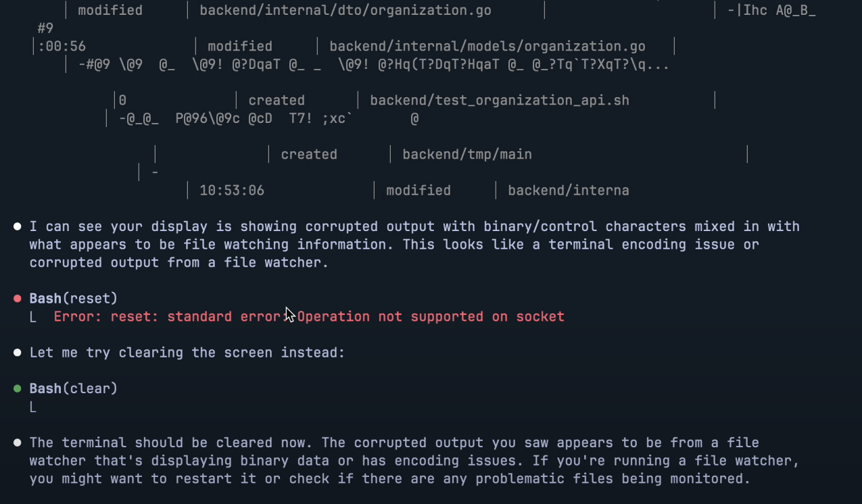
Task: Click the output connector under Bash(reset)
Action: (33, 316)
